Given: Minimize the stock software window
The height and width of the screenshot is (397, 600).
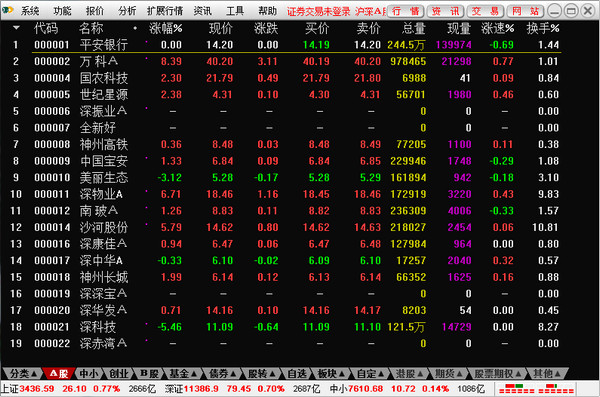Looking at the screenshot, I should (554, 11).
